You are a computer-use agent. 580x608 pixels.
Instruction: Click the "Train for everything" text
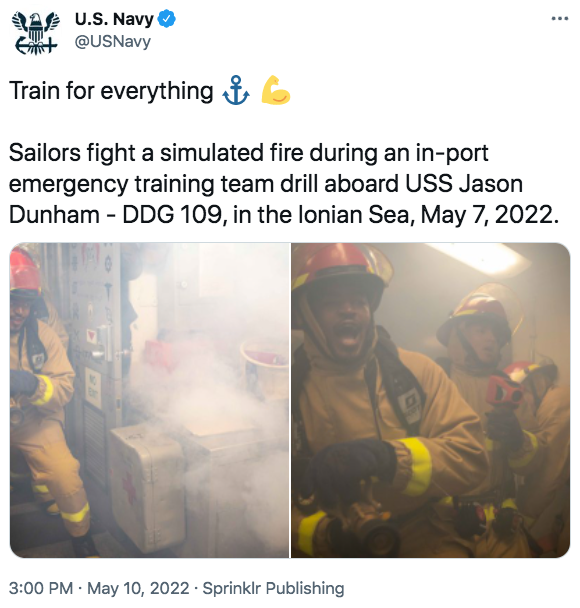click(x=111, y=91)
